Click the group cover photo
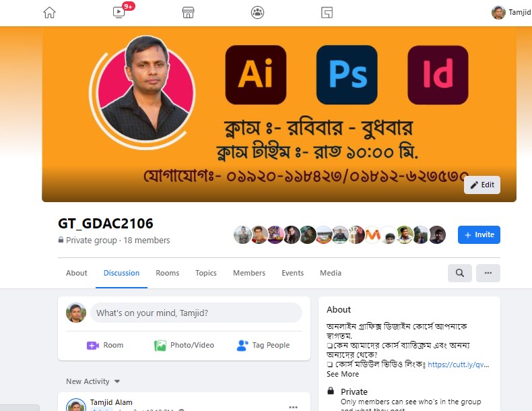Screen dimensions: 532x411 (279, 114)
